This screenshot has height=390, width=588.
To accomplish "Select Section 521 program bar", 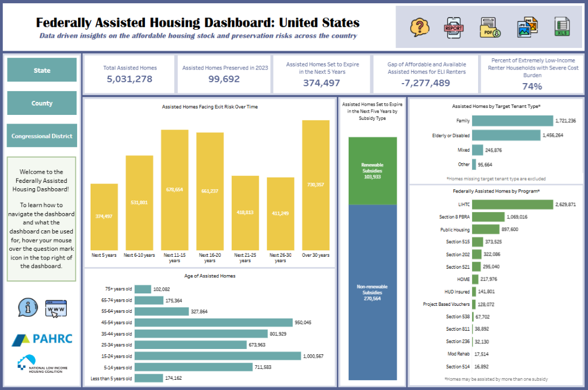I will click(x=476, y=266).
